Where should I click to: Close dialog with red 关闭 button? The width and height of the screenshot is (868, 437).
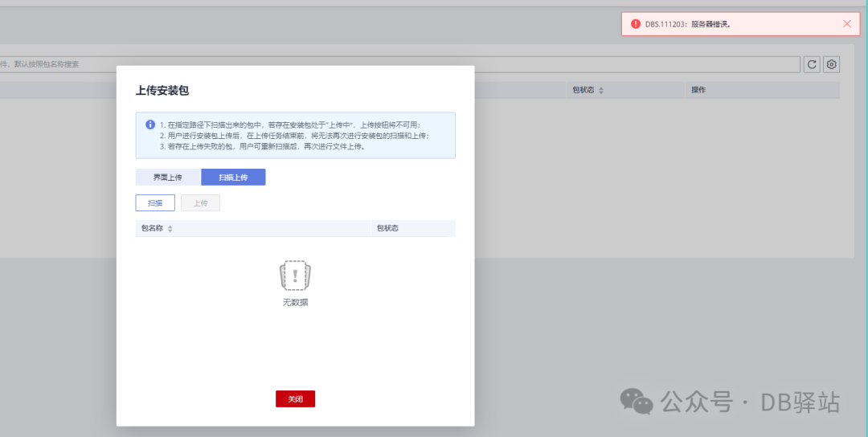[x=295, y=398]
